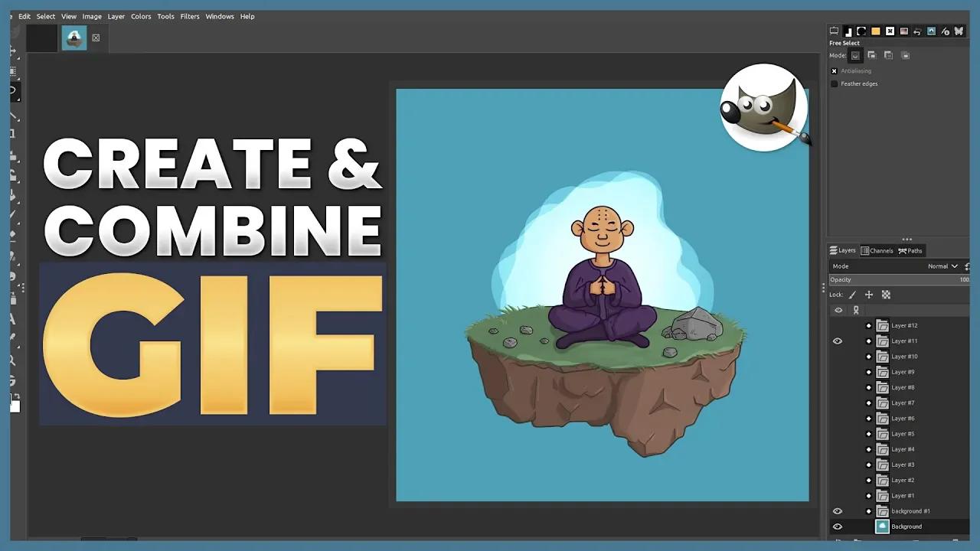Image resolution: width=980 pixels, height=551 pixels.
Task: Hide Layer #11 using its eye icon
Action: 838,341
